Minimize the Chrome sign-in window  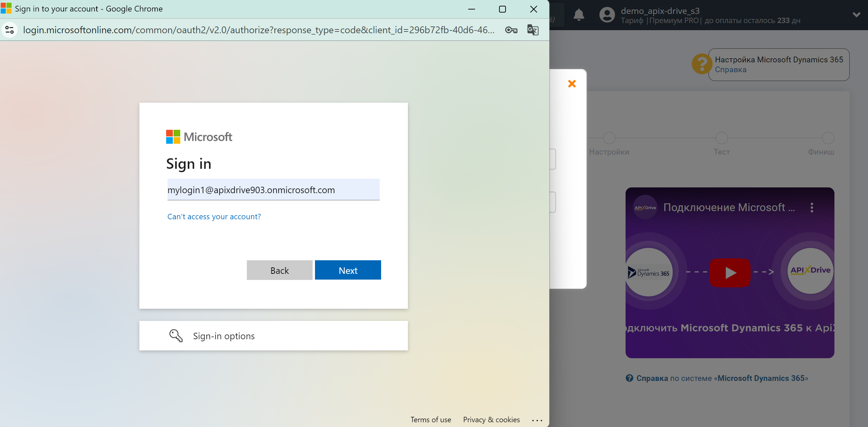tap(472, 9)
